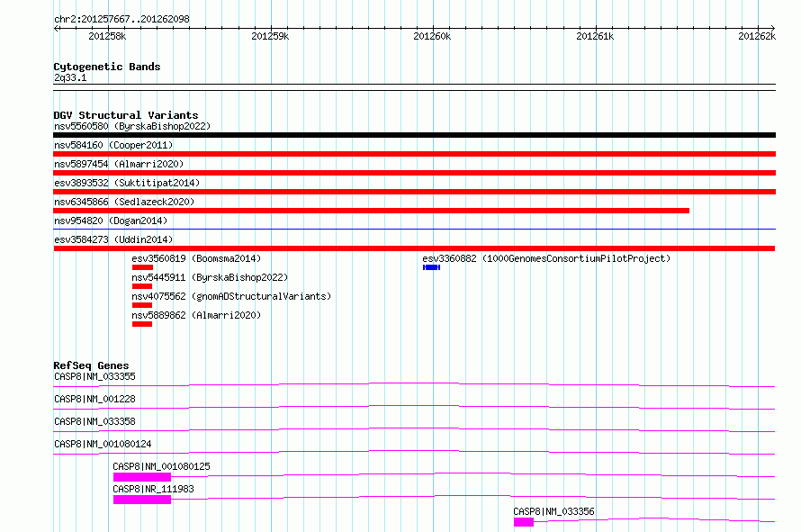Screen dimensions: 801x532
Task: Click the 201260k ruler tick label
Action: [432, 36]
